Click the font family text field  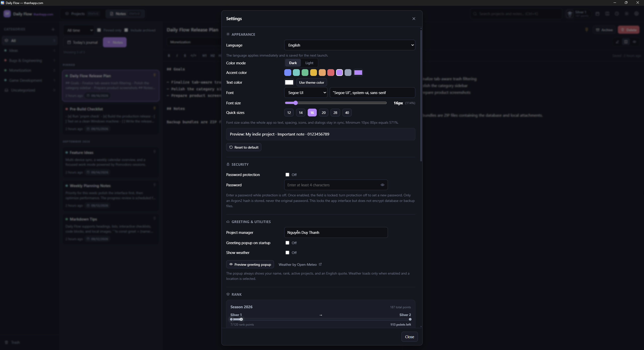pyautogui.click(x=372, y=93)
